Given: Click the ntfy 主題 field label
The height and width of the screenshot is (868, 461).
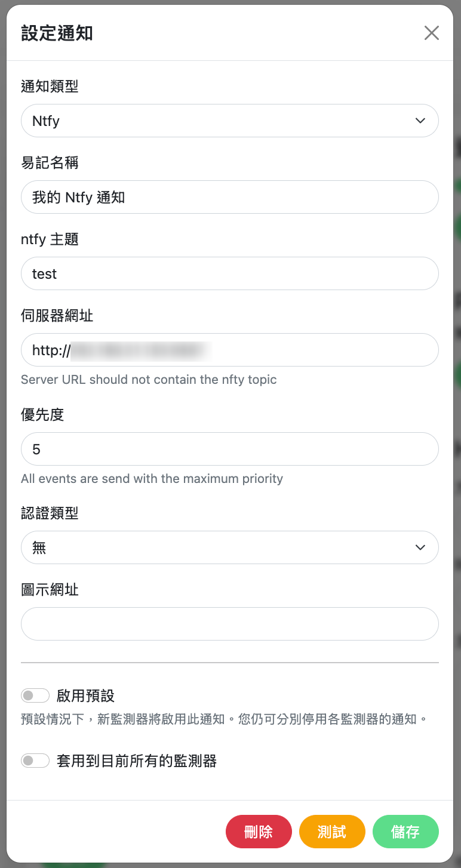Looking at the screenshot, I should (50, 239).
